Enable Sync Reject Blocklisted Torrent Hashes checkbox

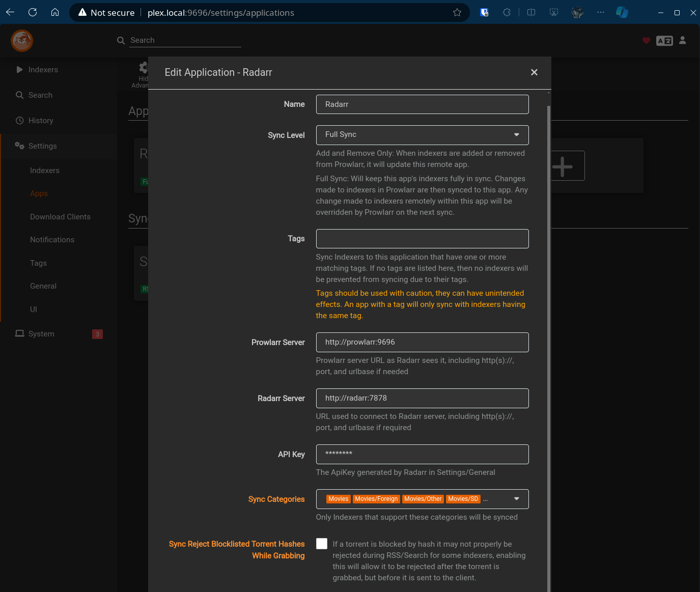tap(322, 544)
